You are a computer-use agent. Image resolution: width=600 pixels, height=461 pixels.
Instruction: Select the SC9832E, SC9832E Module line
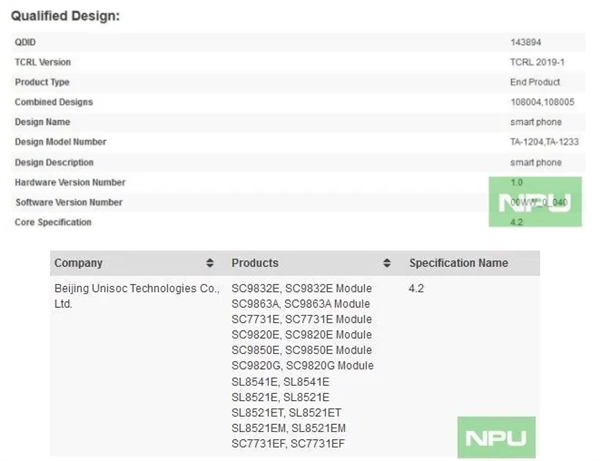[x=302, y=288]
